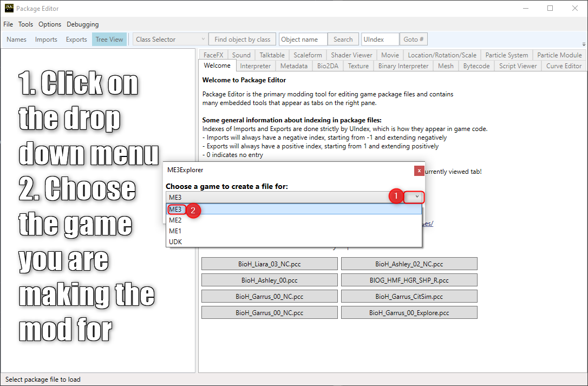Screen dimensions: 588x386
Task: Choose UDK from the dropdown list
Action: click(x=294, y=242)
